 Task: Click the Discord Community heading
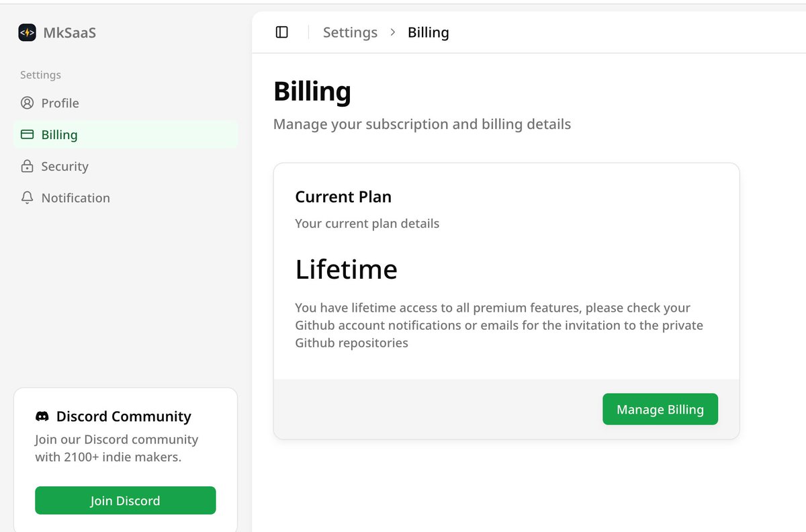124,416
